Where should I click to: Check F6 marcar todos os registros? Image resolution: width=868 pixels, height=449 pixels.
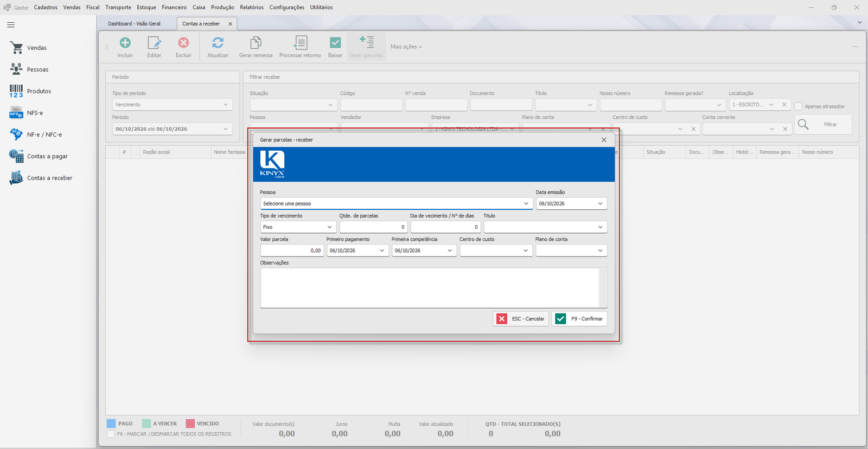pos(111,434)
